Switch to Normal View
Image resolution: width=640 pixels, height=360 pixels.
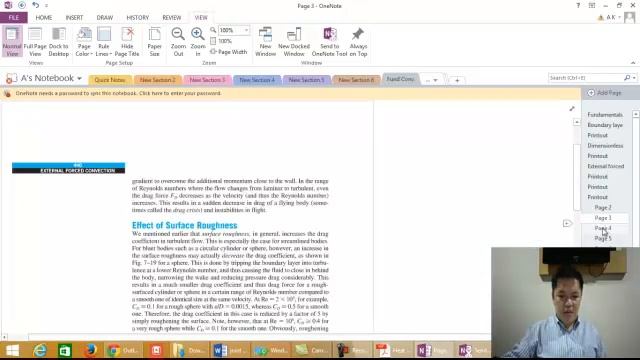(12, 42)
